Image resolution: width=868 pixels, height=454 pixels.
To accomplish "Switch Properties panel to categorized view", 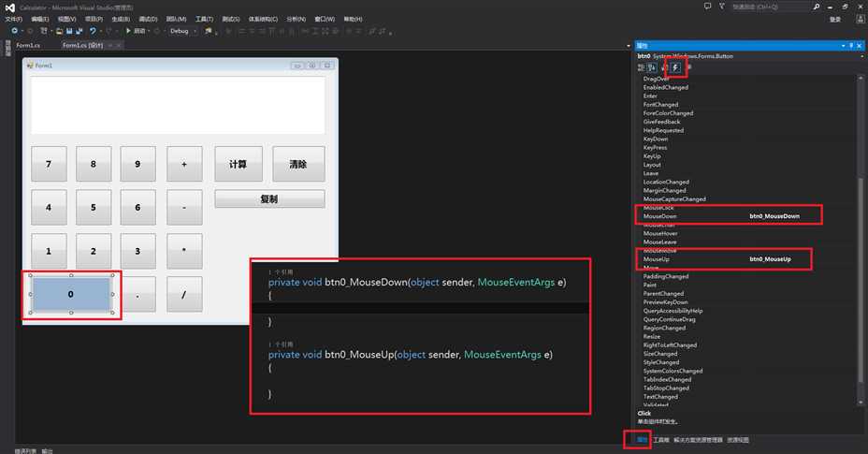I will [x=641, y=67].
